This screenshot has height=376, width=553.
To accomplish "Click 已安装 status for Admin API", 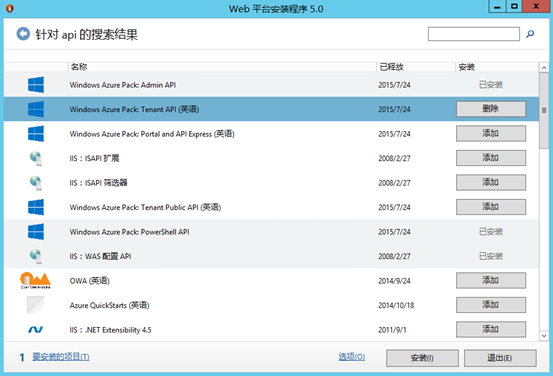I will [x=491, y=85].
